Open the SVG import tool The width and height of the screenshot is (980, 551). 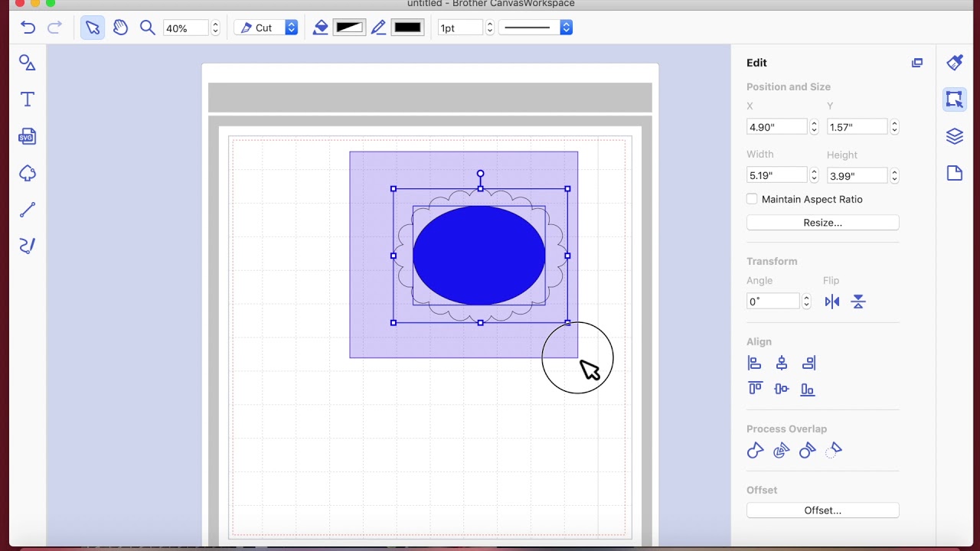coord(28,136)
